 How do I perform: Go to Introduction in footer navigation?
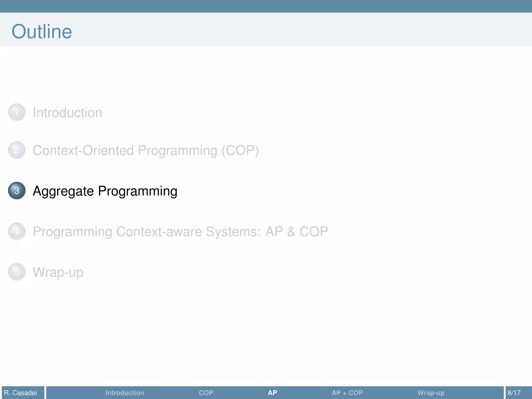tap(125, 393)
